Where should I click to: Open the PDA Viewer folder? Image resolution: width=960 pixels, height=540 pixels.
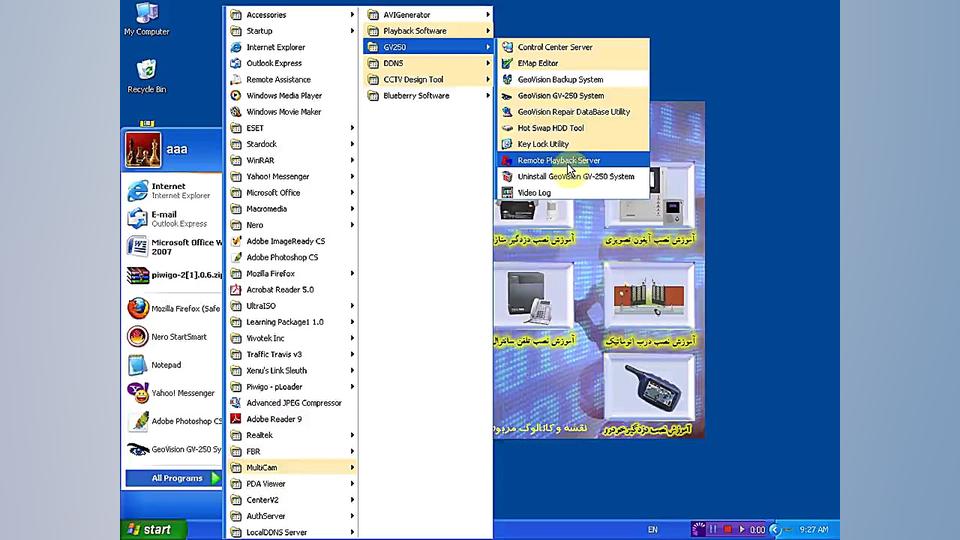[291, 484]
